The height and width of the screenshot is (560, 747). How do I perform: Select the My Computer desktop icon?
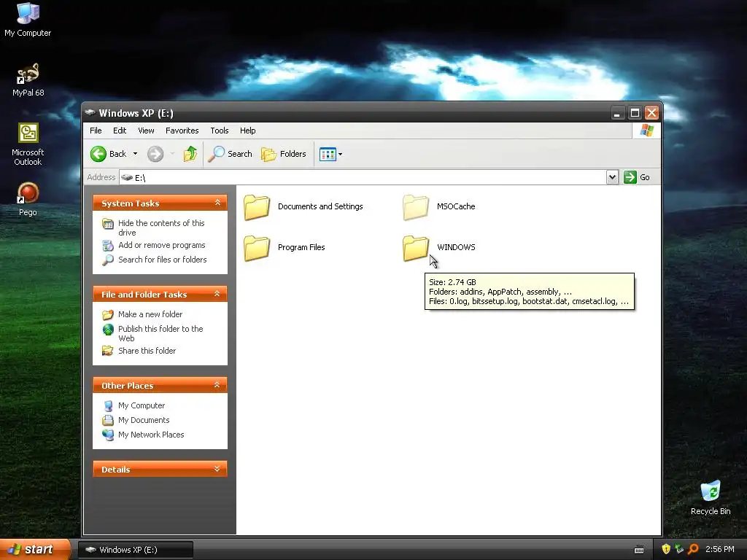(28, 20)
